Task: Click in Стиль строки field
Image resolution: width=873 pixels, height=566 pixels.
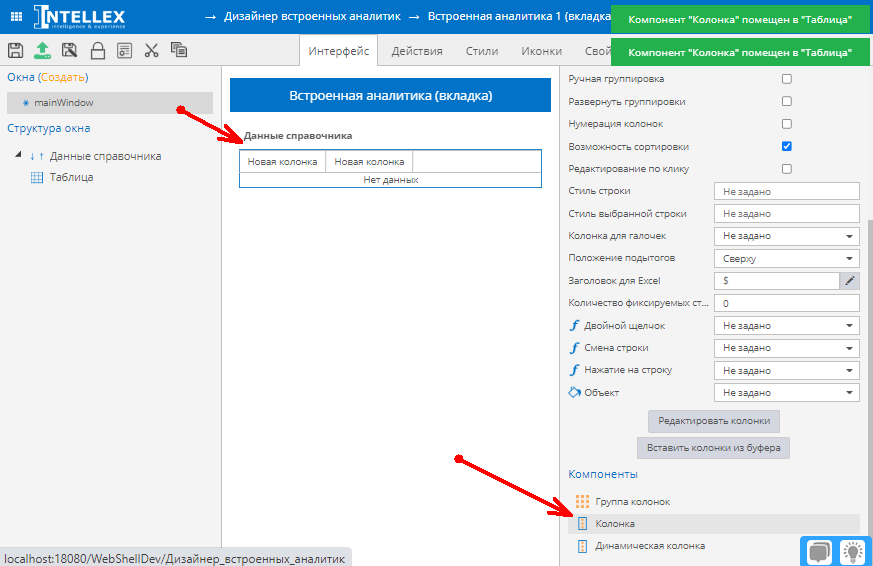Action: [x=787, y=191]
